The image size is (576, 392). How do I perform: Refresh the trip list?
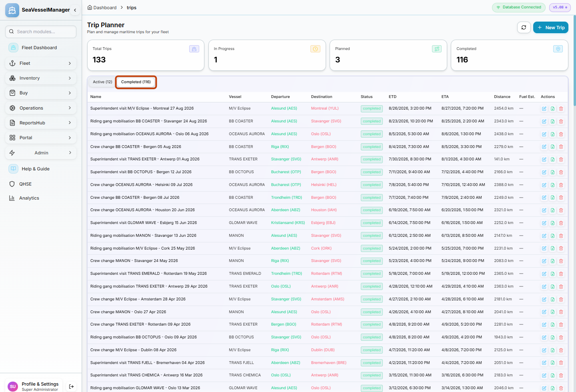coord(524,28)
